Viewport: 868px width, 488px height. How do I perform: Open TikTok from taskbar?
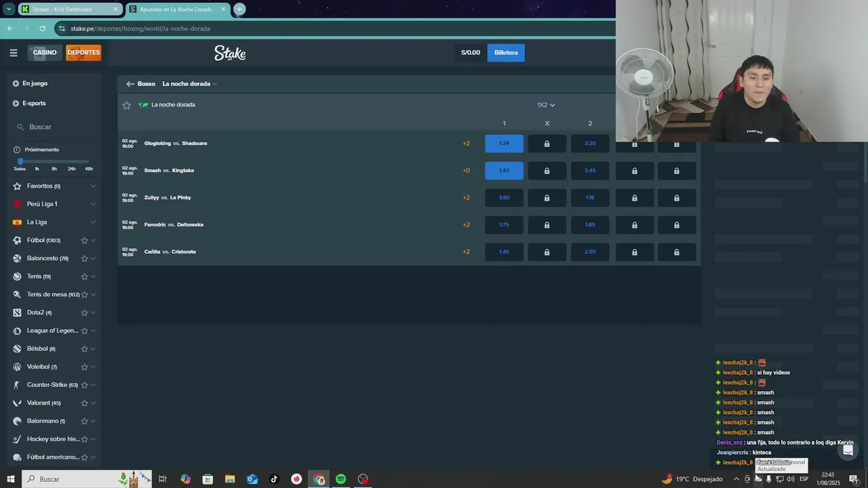point(274,479)
